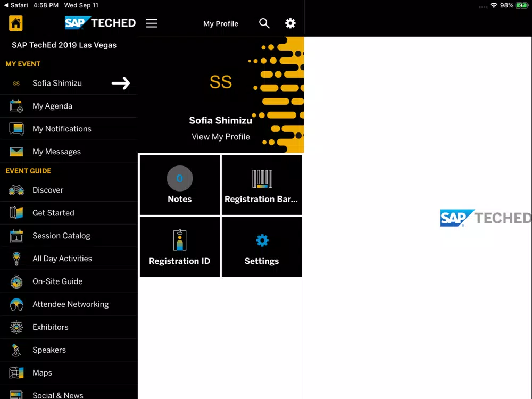This screenshot has height=399, width=532.
Task: Click My Profile title text
Action: click(221, 24)
